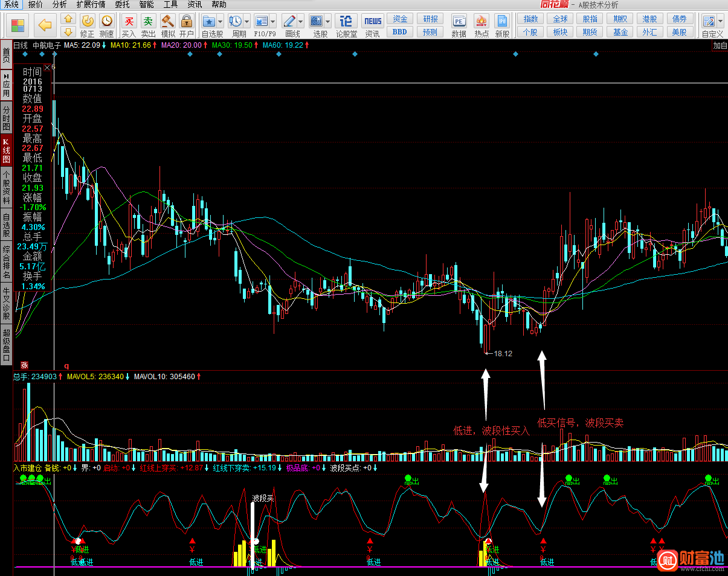Open the 个股资料 sidebar tab
728x576 pixels.
pos(6,187)
